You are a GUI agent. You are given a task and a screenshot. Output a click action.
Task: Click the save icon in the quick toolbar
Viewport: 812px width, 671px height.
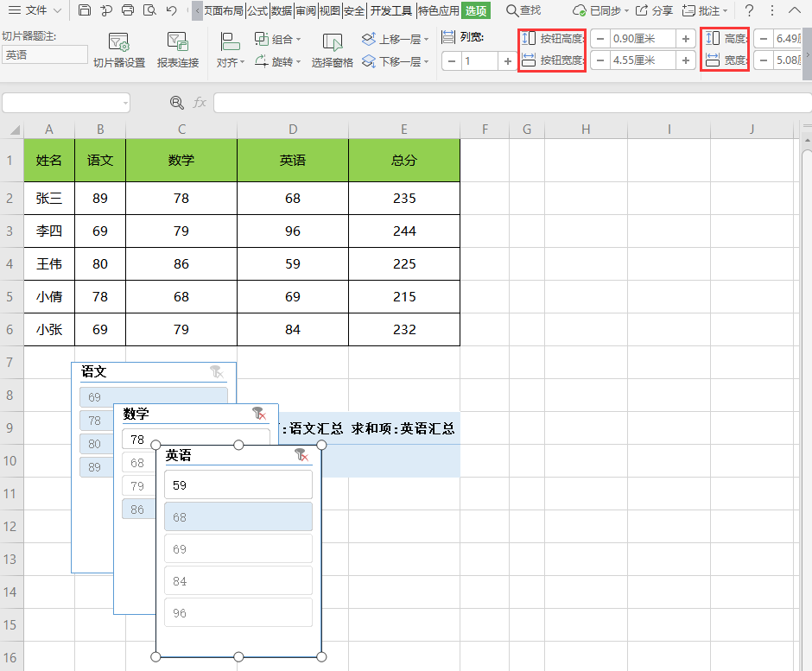click(x=84, y=10)
